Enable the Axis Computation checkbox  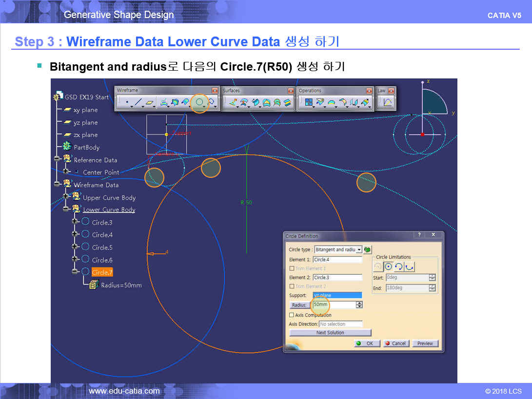point(292,315)
